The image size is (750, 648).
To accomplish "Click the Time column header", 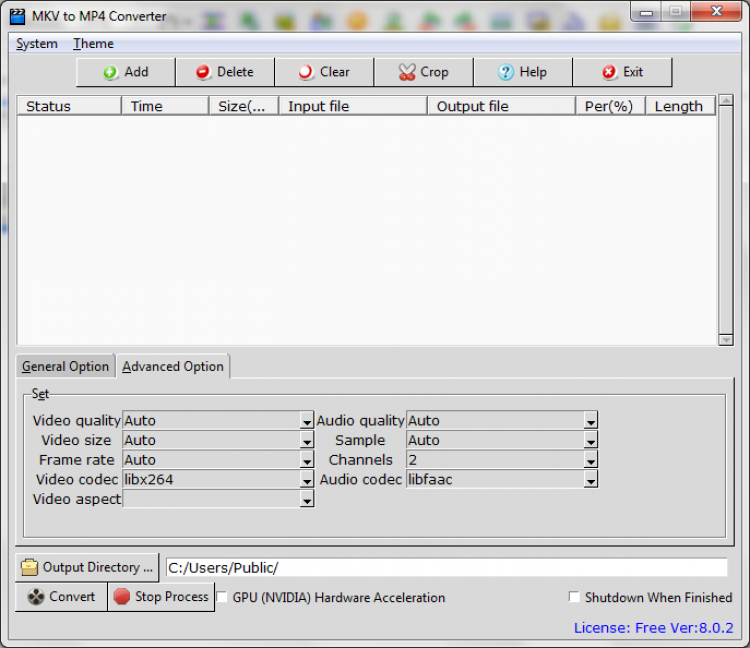I will click(165, 106).
